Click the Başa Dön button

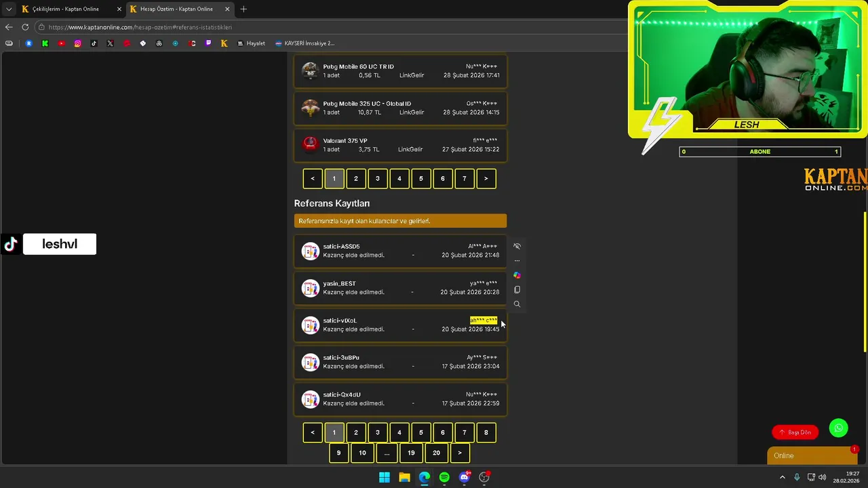click(x=795, y=432)
